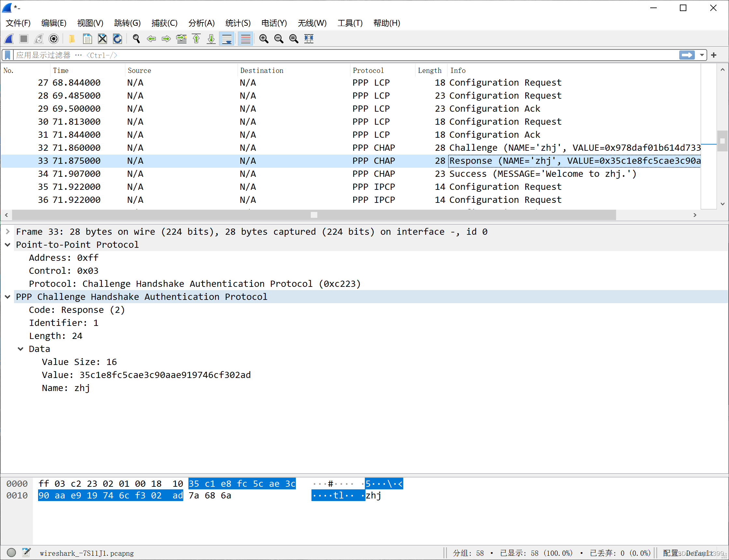
Task: Open the 文件(F) menu
Action: click(18, 23)
